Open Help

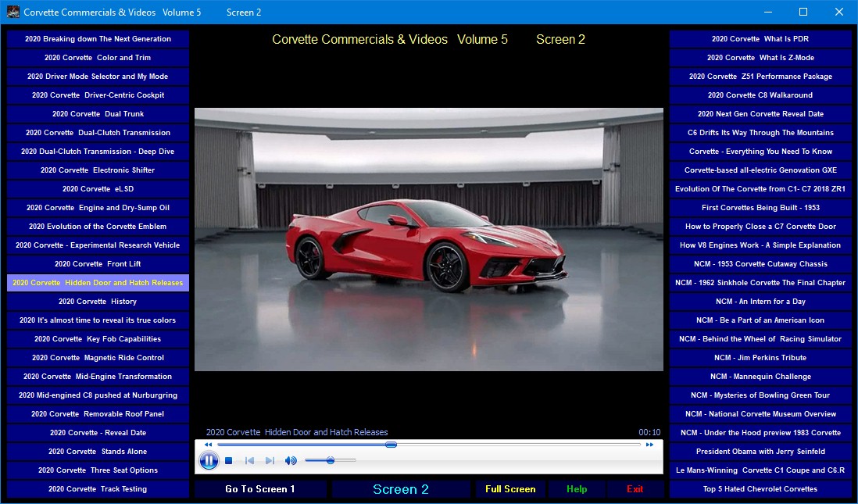point(577,489)
